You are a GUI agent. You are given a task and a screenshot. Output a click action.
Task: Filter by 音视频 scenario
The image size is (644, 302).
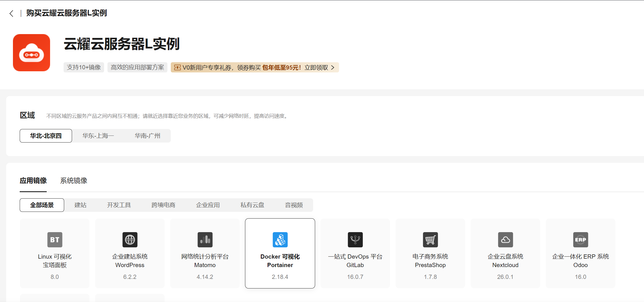point(294,205)
